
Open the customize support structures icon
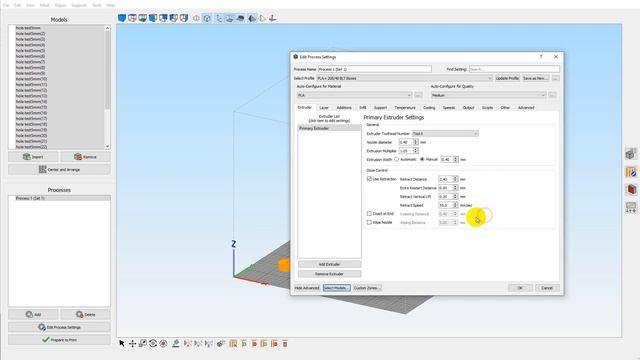click(x=233, y=344)
